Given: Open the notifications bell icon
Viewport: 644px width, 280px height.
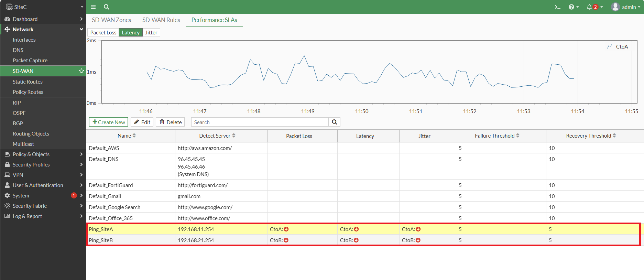Looking at the screenshot, I should click(594, 7).
